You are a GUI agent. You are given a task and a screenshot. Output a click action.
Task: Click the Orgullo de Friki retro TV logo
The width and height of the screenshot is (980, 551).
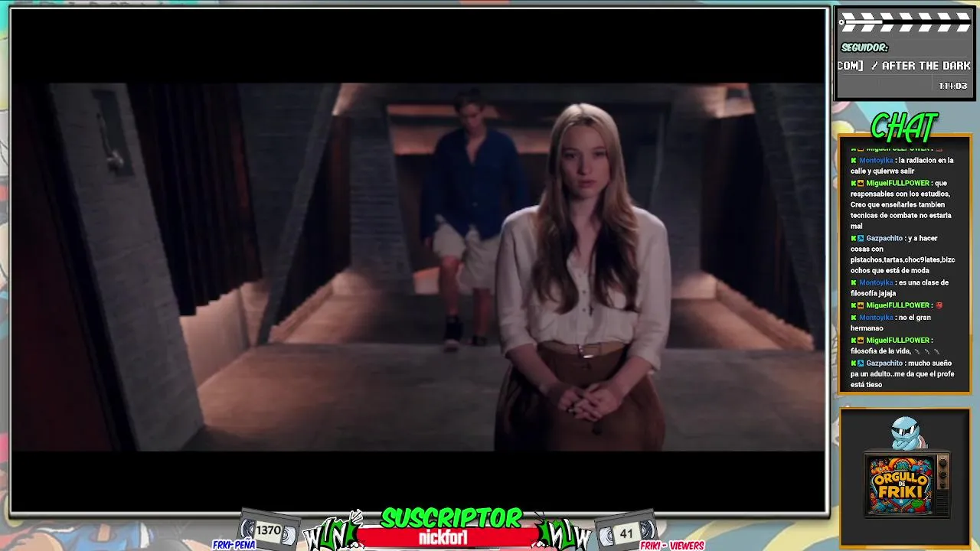[x=906, y=484]
